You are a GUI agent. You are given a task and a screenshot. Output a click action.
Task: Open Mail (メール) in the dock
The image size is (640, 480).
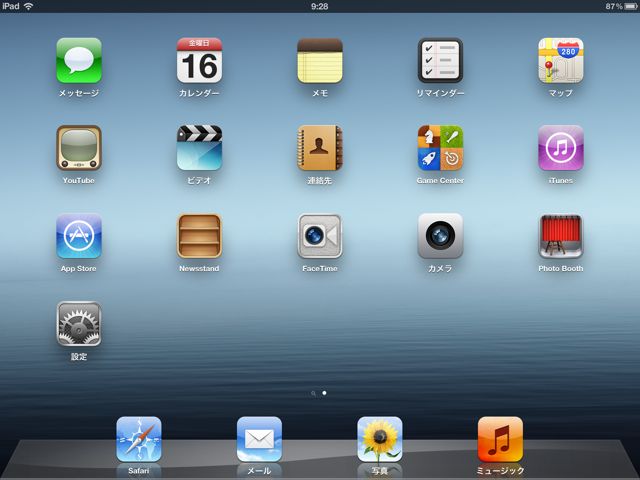[259, 439]
